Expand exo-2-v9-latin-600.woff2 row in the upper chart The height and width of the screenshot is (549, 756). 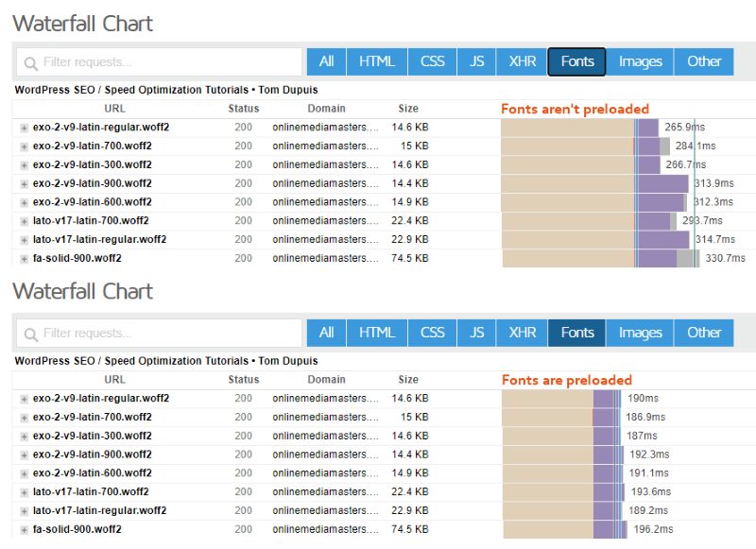(x=24, y=202)
